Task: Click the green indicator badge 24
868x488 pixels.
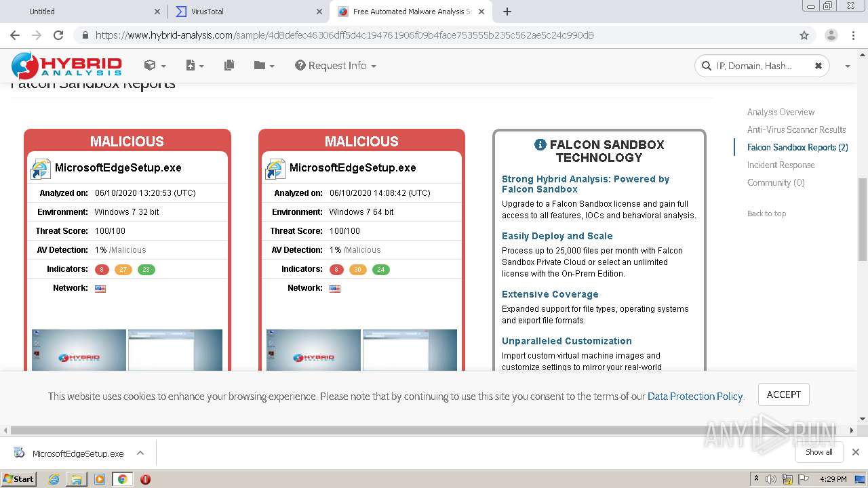Action: [x=380, y=269]
